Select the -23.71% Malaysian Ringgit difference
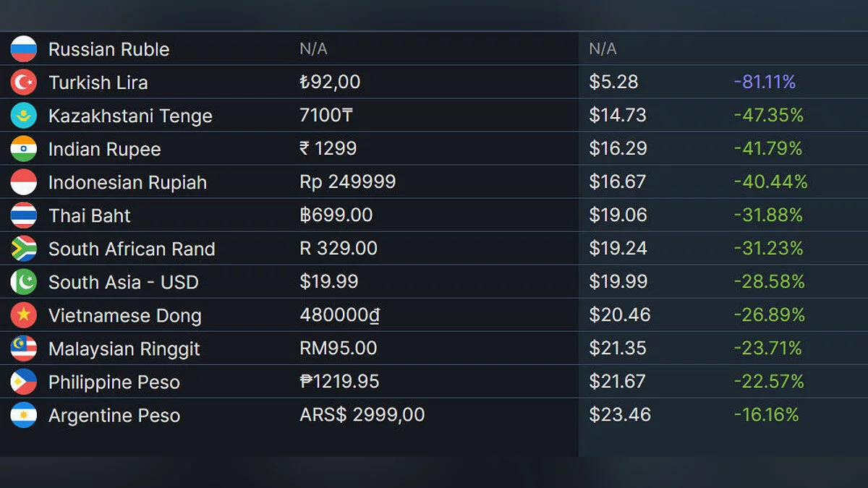868x488 pixels. 767,348
